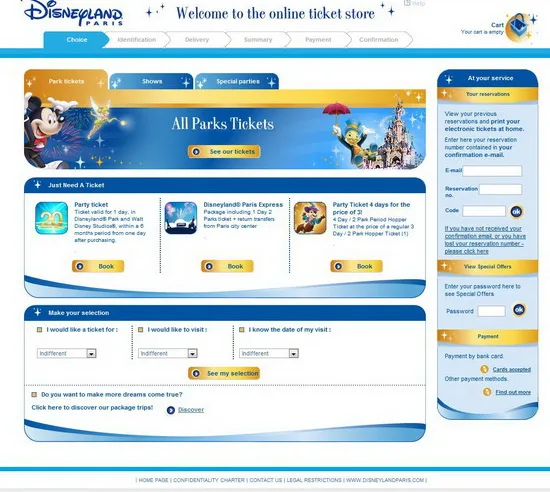
Task: Open the Cards accepted link
Action: tap(511, 369)
